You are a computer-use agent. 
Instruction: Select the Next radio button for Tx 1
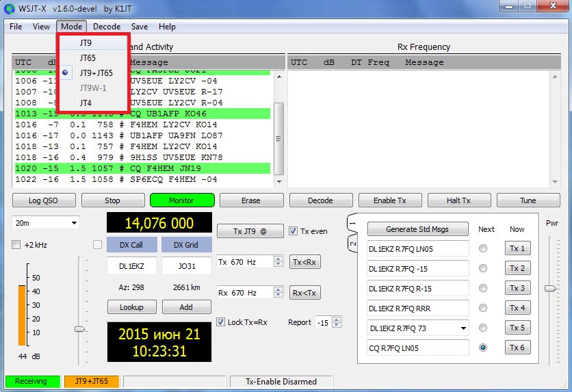pos(483,248)
